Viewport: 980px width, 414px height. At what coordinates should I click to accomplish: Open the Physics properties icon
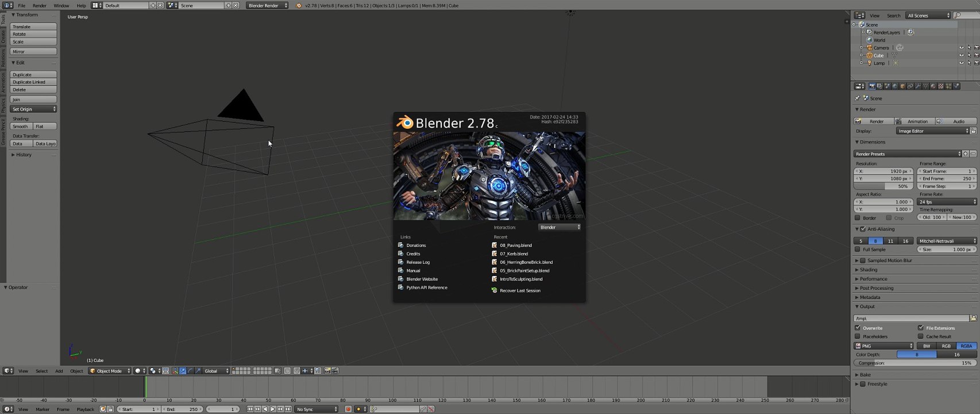(x=956, y=86)
